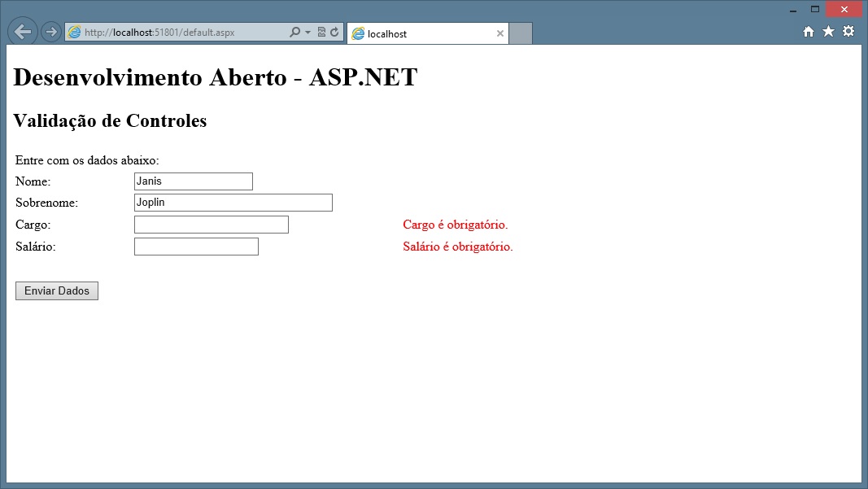Click the browser Forward arrow button
The width and height of the screenshot is (868, 489).
click(x=50, y=33)
